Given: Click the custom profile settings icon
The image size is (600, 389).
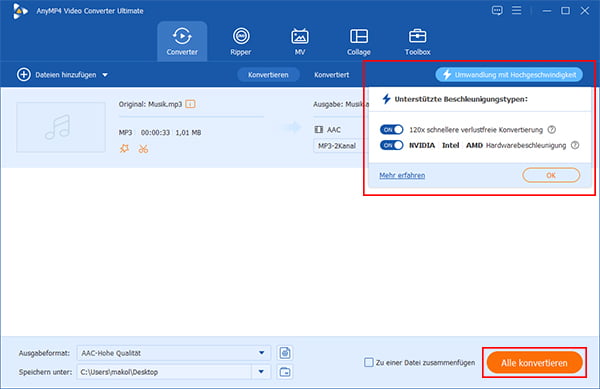Looking at the screenshot, I should coord(285,353).
